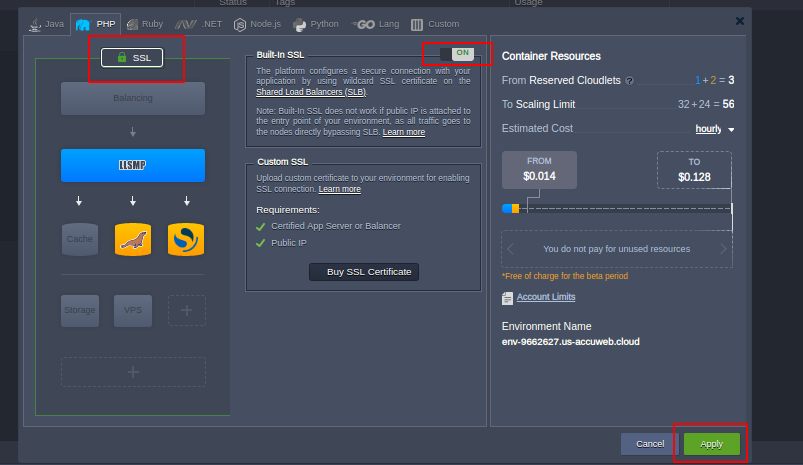Add a Cache node
803x465 pixels.
point(80,238)
